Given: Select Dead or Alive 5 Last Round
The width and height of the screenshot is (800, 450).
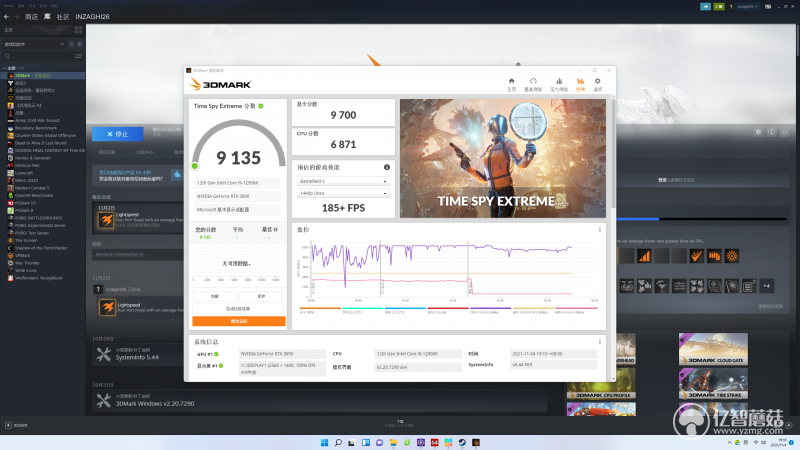Looking at the screenshot, I should pyautogui.click(x=43, y=143).
